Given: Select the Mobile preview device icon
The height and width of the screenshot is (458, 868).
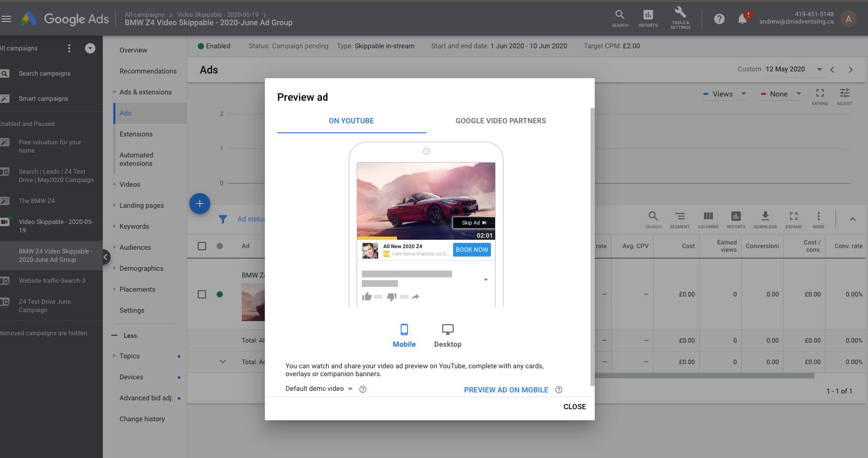Looking at the screenshot, I should 404,336.
